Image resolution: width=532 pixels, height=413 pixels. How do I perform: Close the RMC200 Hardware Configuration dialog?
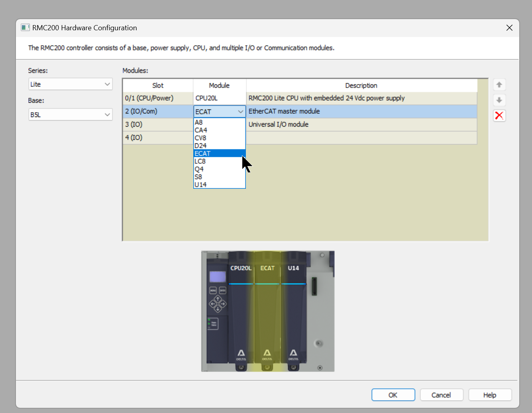point(509,28)
